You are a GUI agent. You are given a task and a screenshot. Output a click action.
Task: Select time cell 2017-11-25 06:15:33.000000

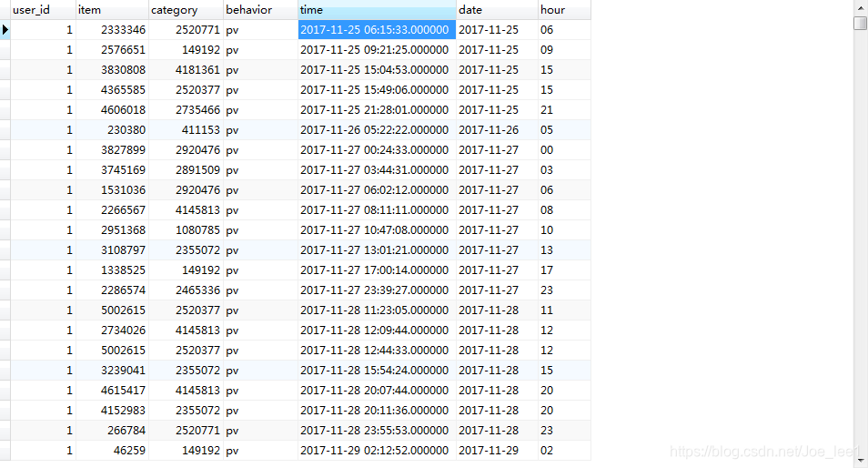tap(377, 30)
